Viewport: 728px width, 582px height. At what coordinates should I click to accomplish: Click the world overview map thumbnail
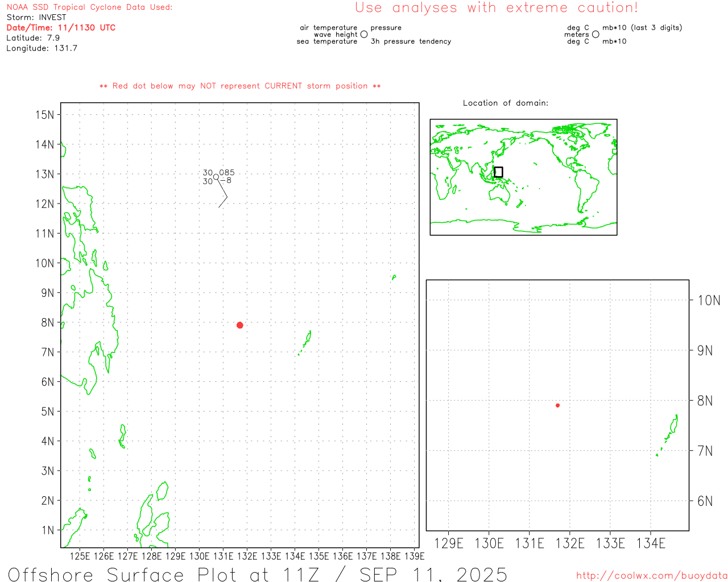point(523,177)
